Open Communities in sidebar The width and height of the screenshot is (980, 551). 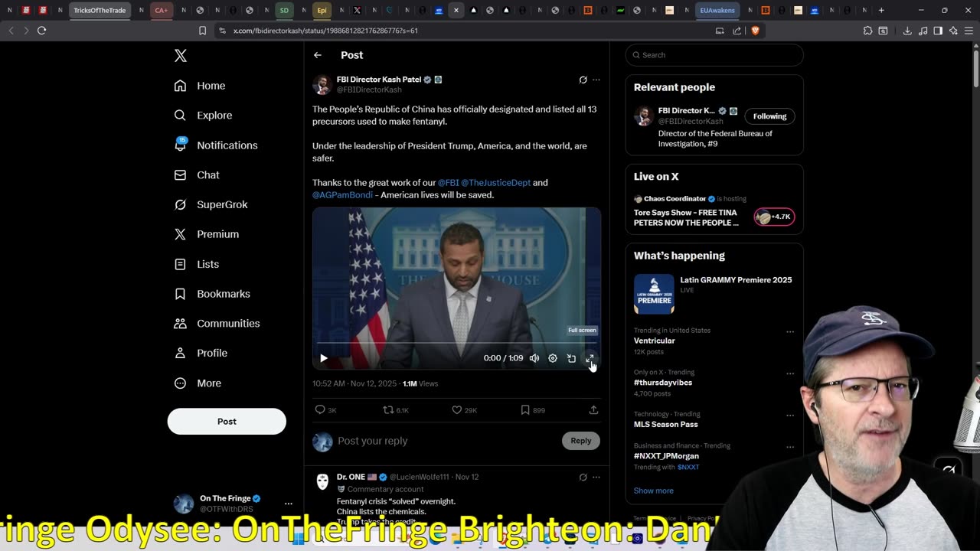217,324
